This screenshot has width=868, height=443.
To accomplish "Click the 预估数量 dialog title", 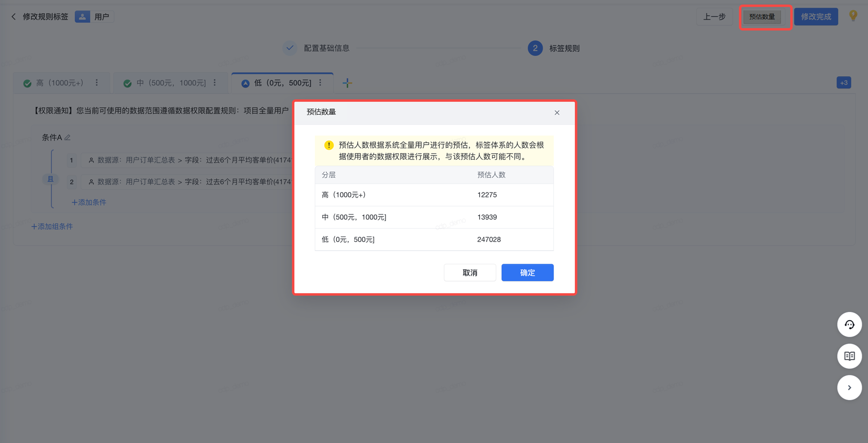I will pyautogui.click(x=321, y=112).
